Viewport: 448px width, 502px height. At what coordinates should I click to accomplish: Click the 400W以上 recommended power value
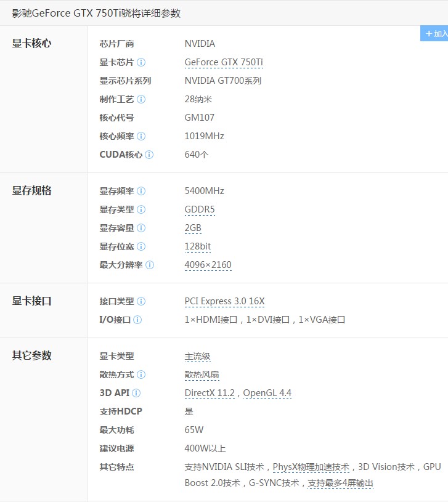(x=205, y=448)
